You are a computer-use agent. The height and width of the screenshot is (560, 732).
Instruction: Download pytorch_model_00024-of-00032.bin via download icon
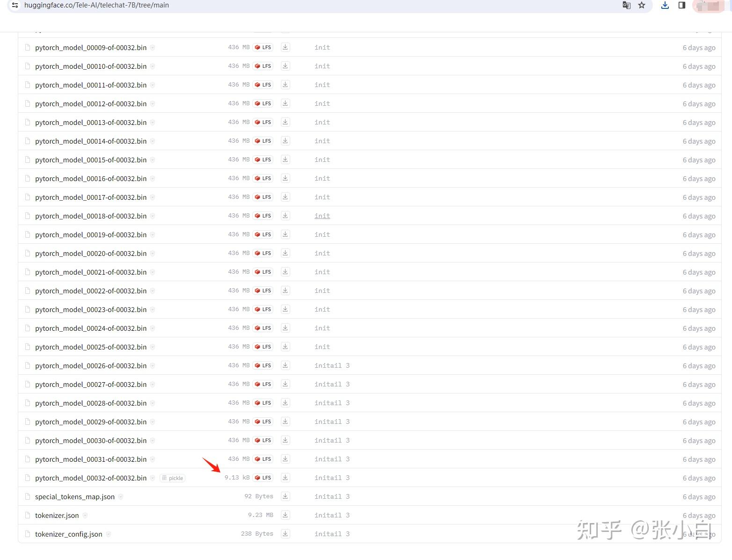[x=285, y=328]
